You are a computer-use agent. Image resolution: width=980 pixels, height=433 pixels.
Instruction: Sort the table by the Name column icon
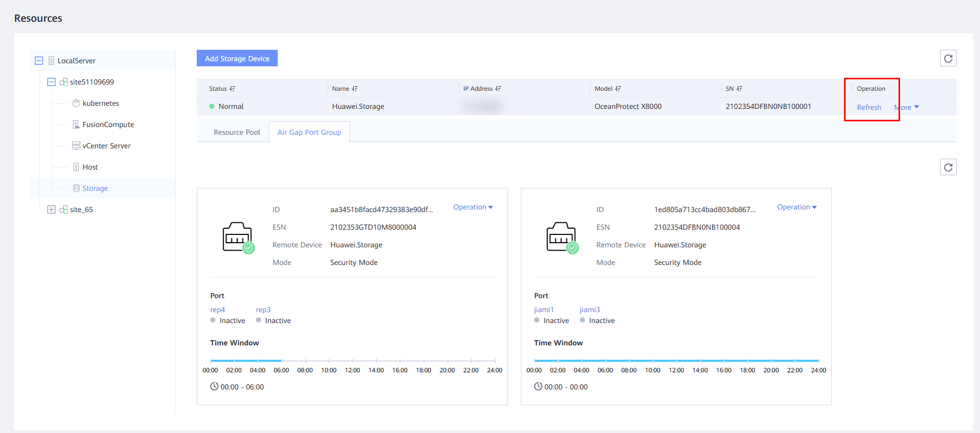pyautogui.click(x=355, y=89)
